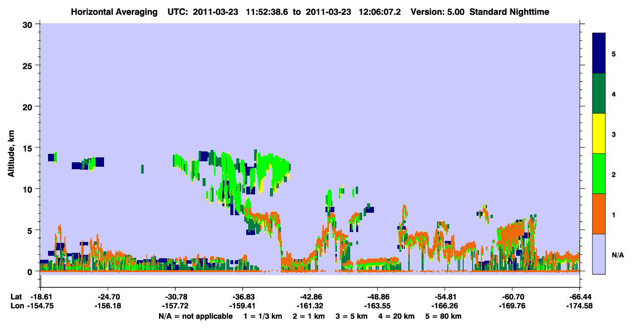Click the 'Lat' axis row label
Image resolution: width=644 pixels, height=330 pixels.
tap(16, 297)
